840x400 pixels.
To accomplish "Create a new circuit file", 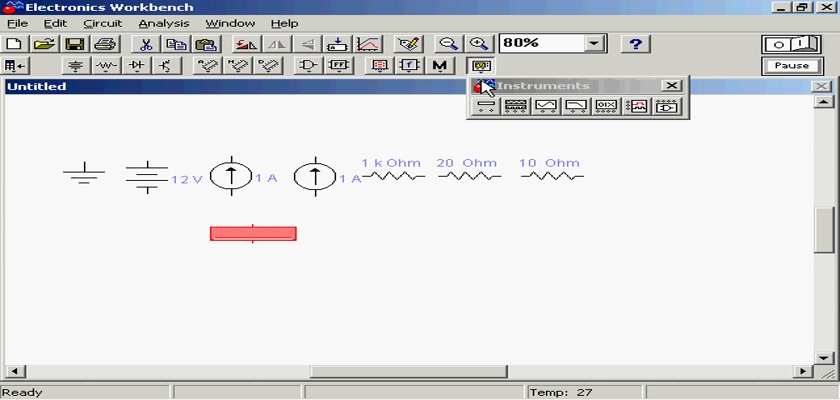I will pos(16,44).
